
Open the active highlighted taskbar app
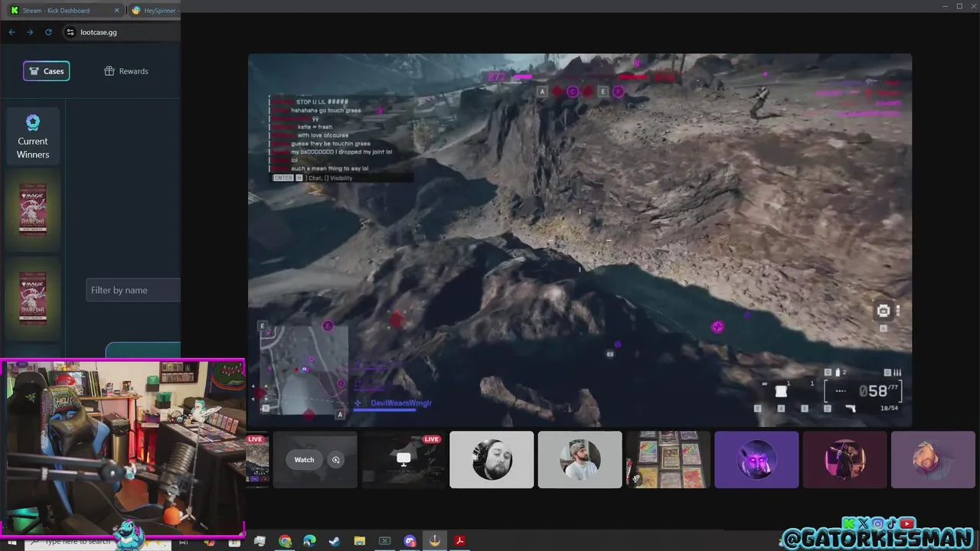tap(435, 541)
